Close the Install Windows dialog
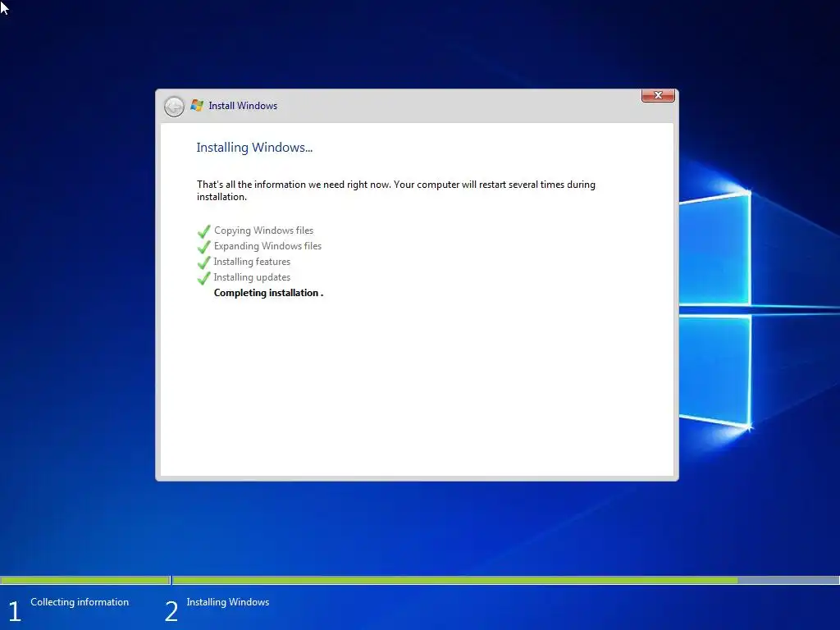Image resolution: width=840 pixels, height=630 pixels. click(658, 95)
